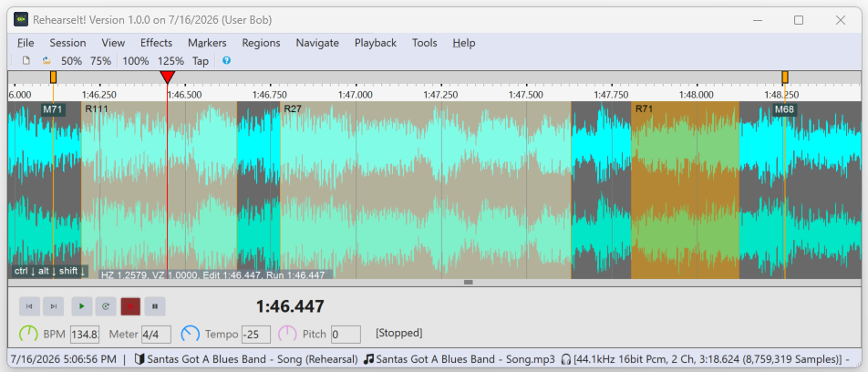Image resolution: width=868 pixels, height=372 pixels.
Task: Click the 1:47.000 ruler time label
Action: pyautogui.click(x=356, y=95)
